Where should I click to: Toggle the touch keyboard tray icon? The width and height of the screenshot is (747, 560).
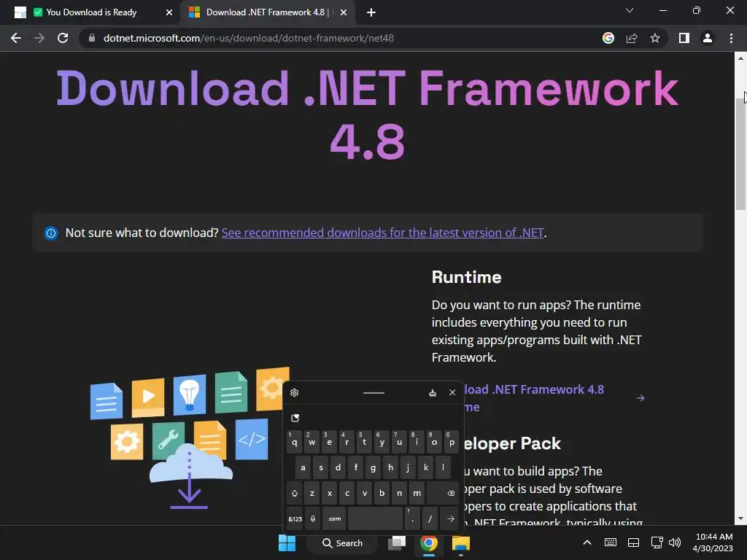tap(611, 542)
